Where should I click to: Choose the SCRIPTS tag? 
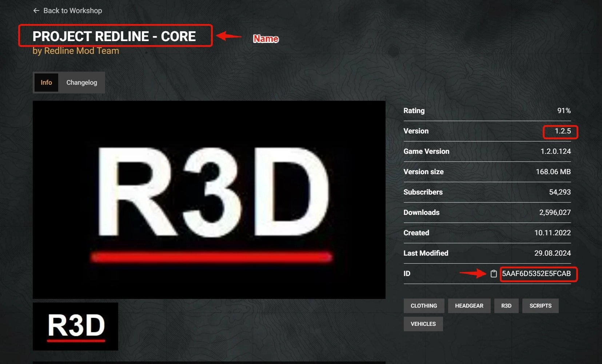click(x=540, y=306)
